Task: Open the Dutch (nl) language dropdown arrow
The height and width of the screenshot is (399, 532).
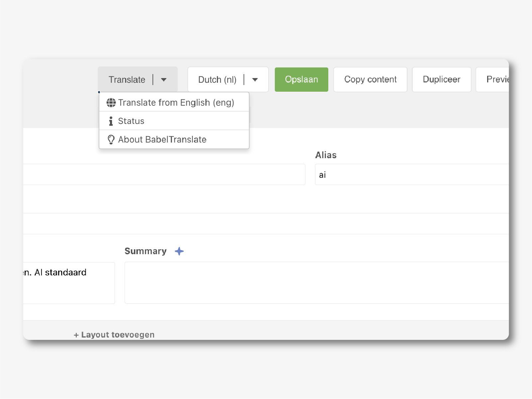Action: click(255, 80)
